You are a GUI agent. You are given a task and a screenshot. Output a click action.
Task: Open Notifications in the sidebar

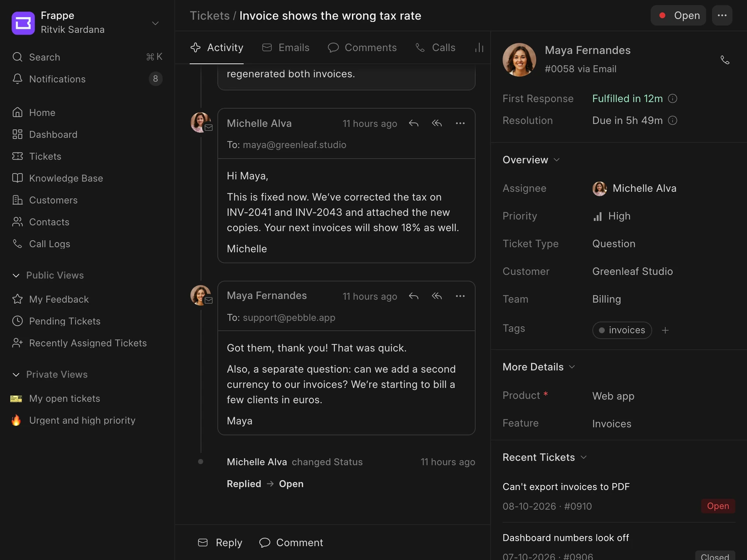click(87, 79)
